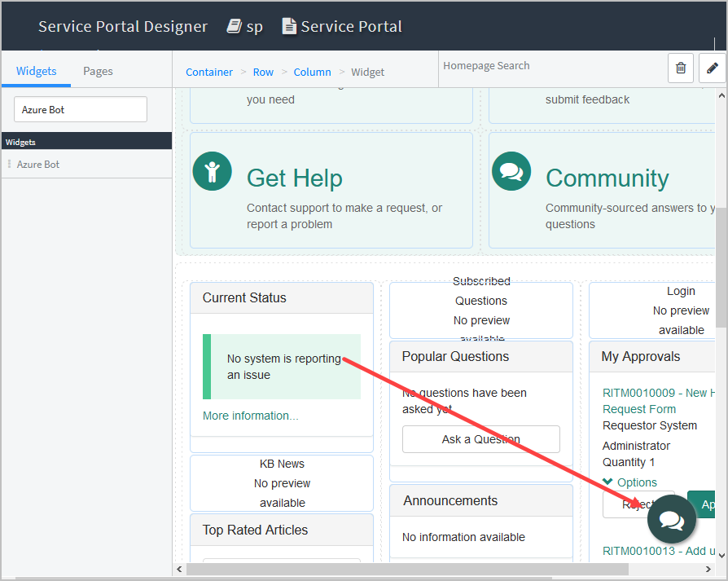Image resolution: width=728 pixels, height=581 pixels.
Task: Click the widget filter field containing Azure Bot
Action: click(81, 109)
